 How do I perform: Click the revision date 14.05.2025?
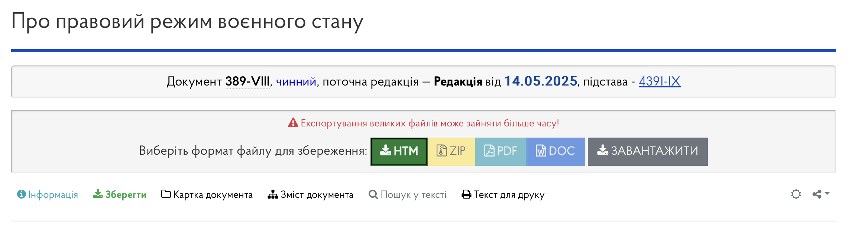[x=540, y=81]
